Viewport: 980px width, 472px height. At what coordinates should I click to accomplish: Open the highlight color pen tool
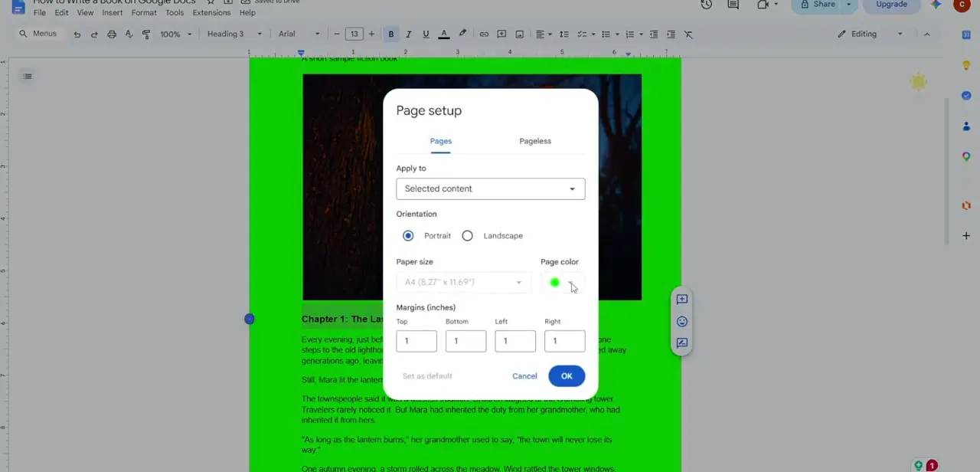[462, 34]
